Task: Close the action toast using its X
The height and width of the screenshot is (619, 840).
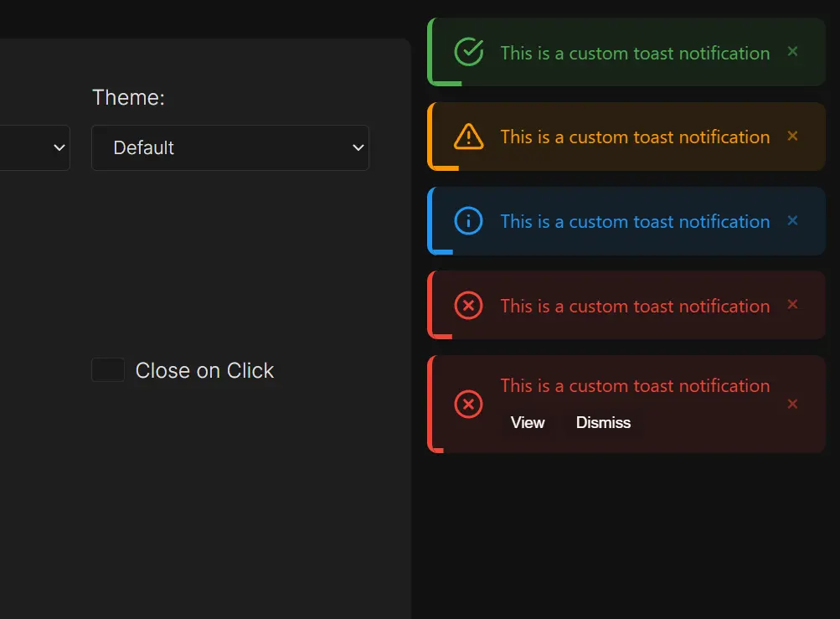Action: tap(792, 404)
